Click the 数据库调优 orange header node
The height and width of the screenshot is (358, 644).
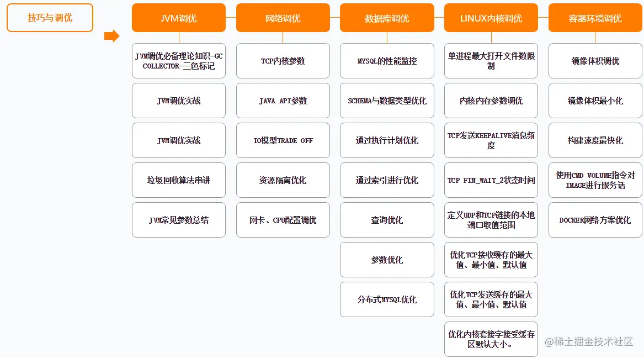pos(387,17)
